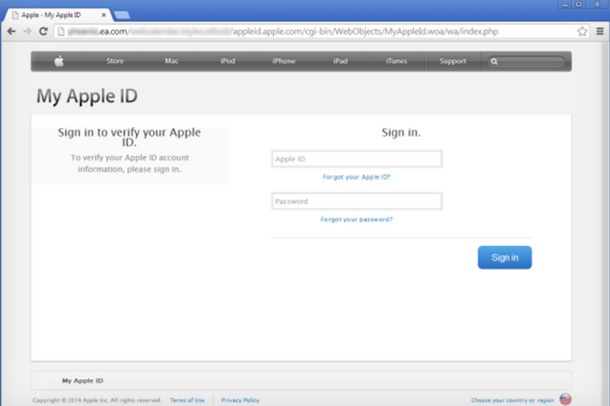Viewport: 610px width, 406px height.
Task: Select iTunes in the navigation bar
Action: [x=396, y=61]
